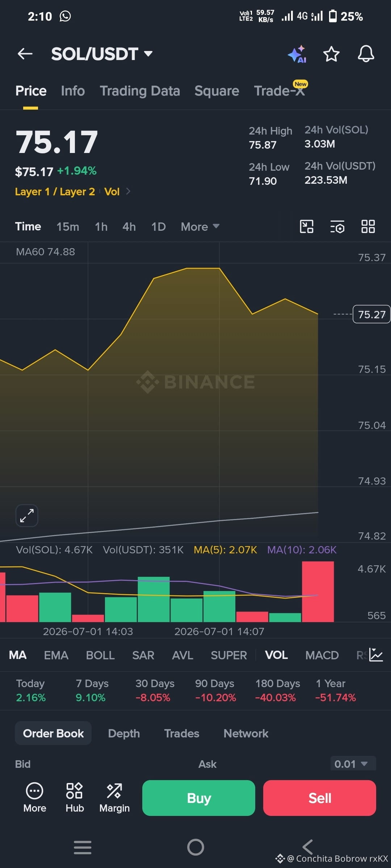
Task: Open the 0.01 order book precision dropdown
Action: point(353,764)
